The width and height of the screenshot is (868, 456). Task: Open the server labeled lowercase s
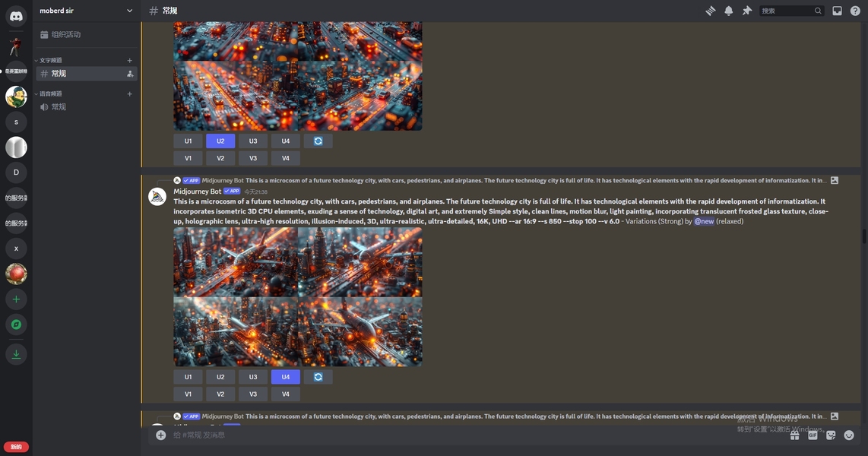point(16,122)
